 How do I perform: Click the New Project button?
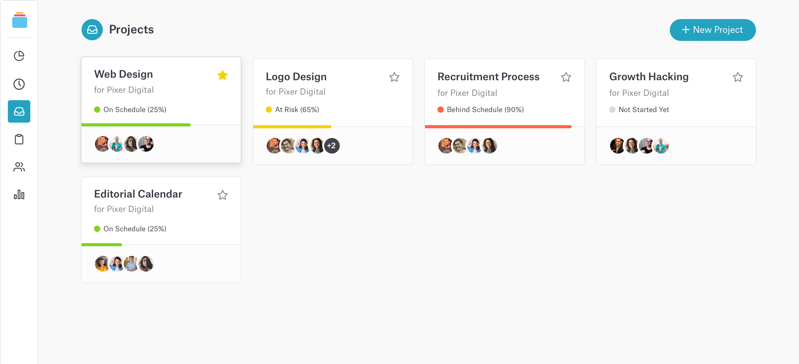coord(712,30)
